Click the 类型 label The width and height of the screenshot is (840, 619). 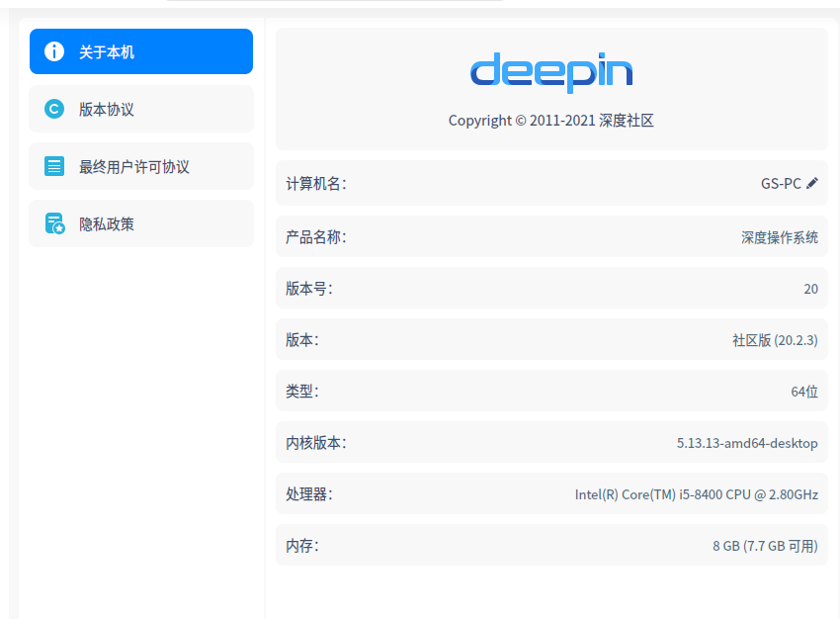(x=302, y=392)
